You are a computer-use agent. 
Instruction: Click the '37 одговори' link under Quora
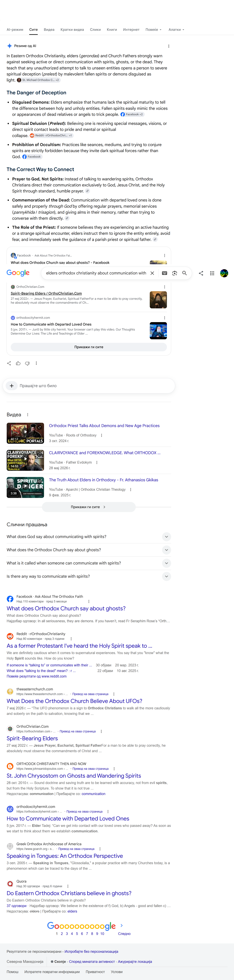[x=16, y=906]
